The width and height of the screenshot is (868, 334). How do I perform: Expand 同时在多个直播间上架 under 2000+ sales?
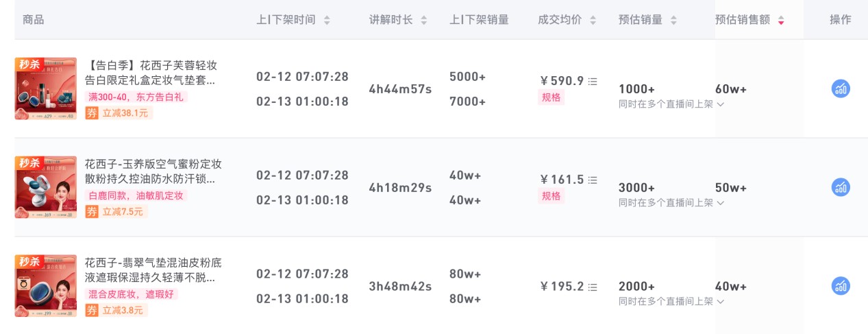(671, 302)
